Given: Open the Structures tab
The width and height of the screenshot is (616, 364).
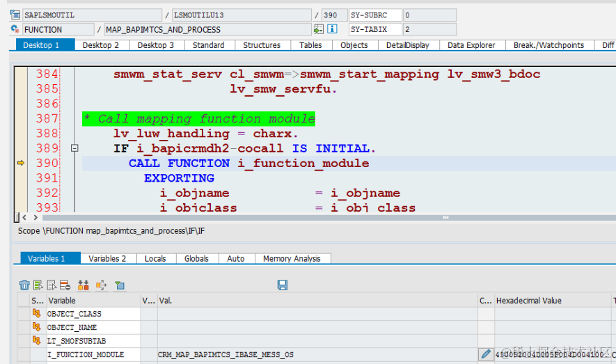Looking at the screenshot, I should 262,45.
